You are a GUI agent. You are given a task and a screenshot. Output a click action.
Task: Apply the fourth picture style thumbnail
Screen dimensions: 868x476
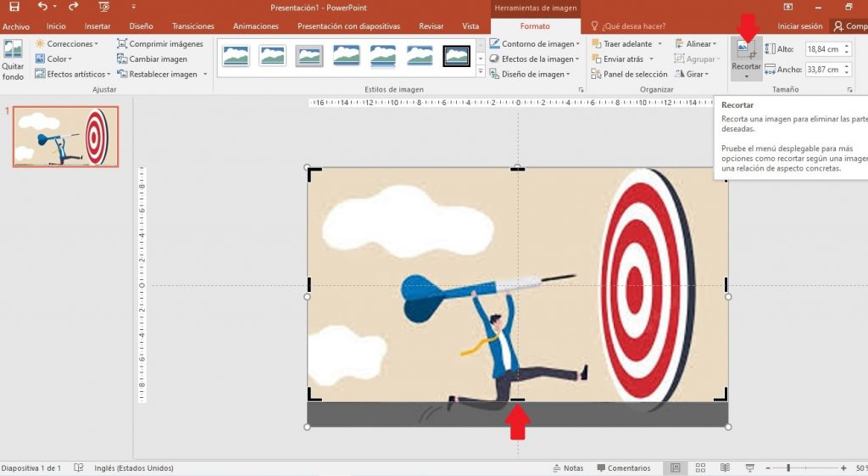(x=347, y=56)
